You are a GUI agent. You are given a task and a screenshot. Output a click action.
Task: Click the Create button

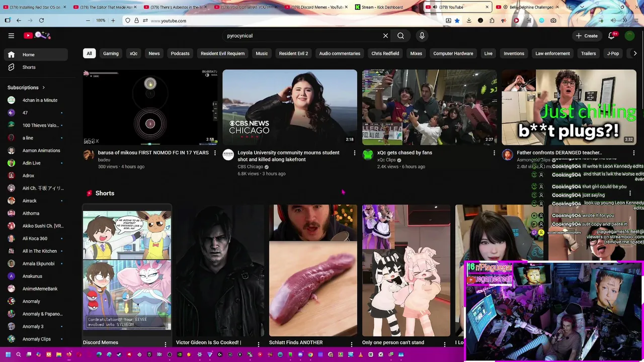(x=587, y=36)
